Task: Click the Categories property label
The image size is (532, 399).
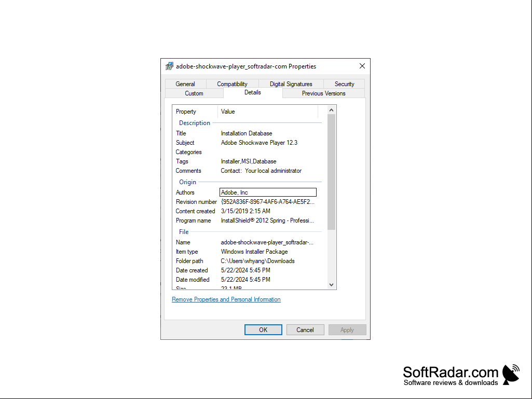Action: pyautogui.click(x=188, y=152)
